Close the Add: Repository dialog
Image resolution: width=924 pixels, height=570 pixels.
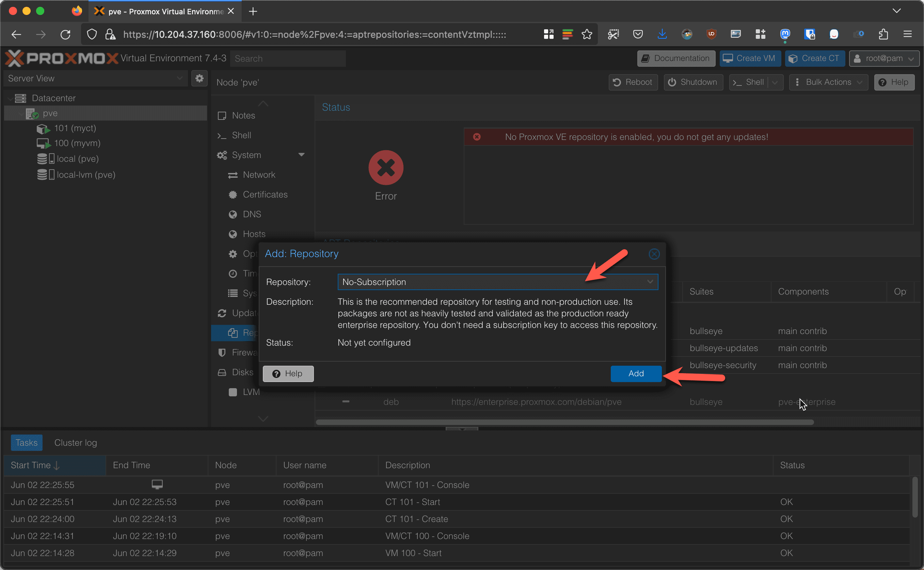coord(654,254)
